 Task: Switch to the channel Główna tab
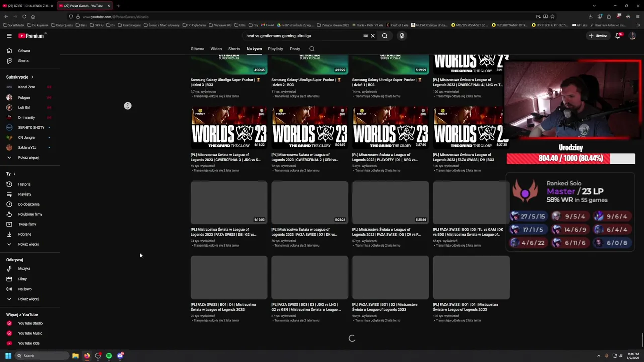[197, 49]
